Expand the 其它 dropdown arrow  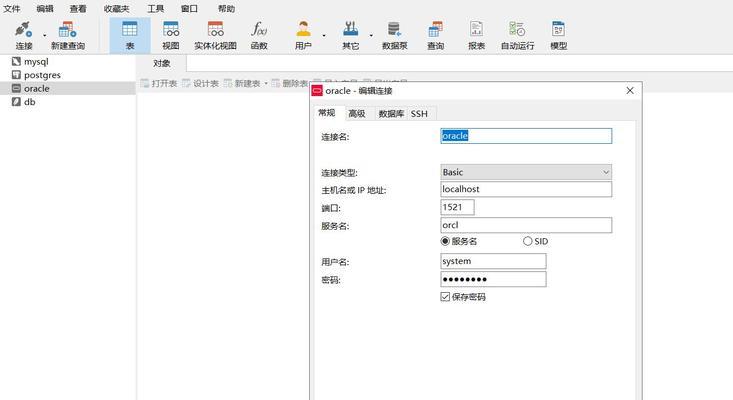tap(371, 36)
